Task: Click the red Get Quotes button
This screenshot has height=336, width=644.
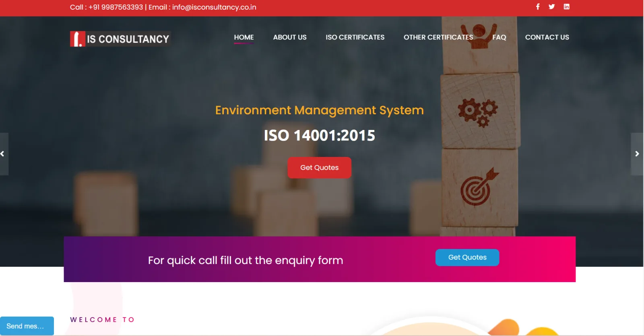Action: pyautogui.click(x=320, y=167)
